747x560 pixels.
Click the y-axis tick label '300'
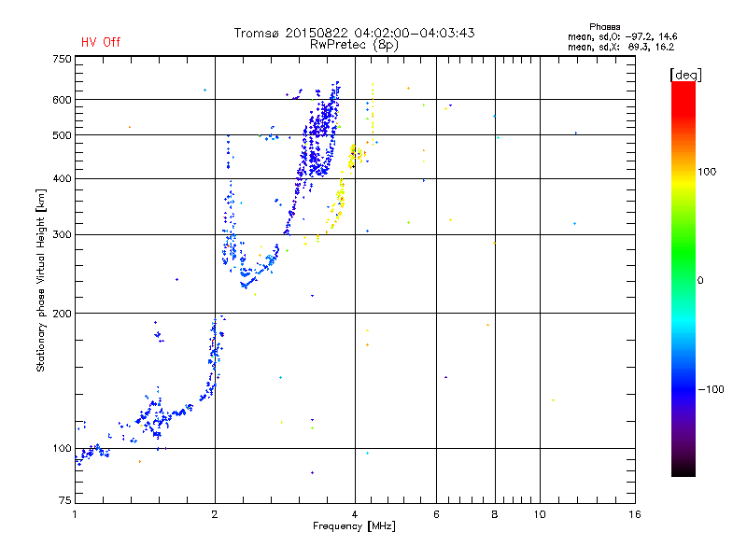[62, 235]
